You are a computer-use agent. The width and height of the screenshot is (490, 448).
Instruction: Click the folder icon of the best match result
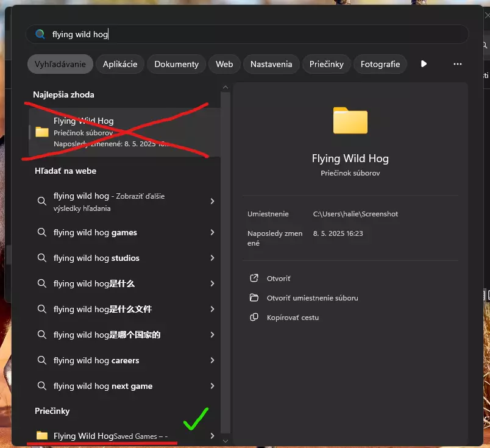pos(42,132)
